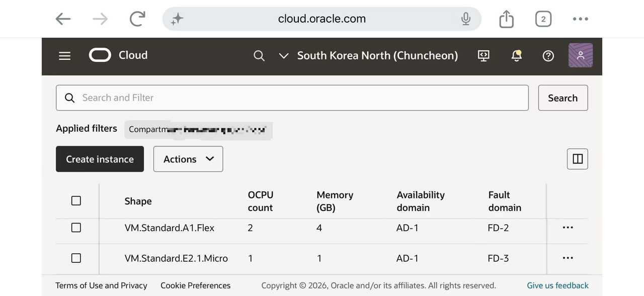Open the help question mark icon
The image size is (644, 296).
click(x=548, y=56)
